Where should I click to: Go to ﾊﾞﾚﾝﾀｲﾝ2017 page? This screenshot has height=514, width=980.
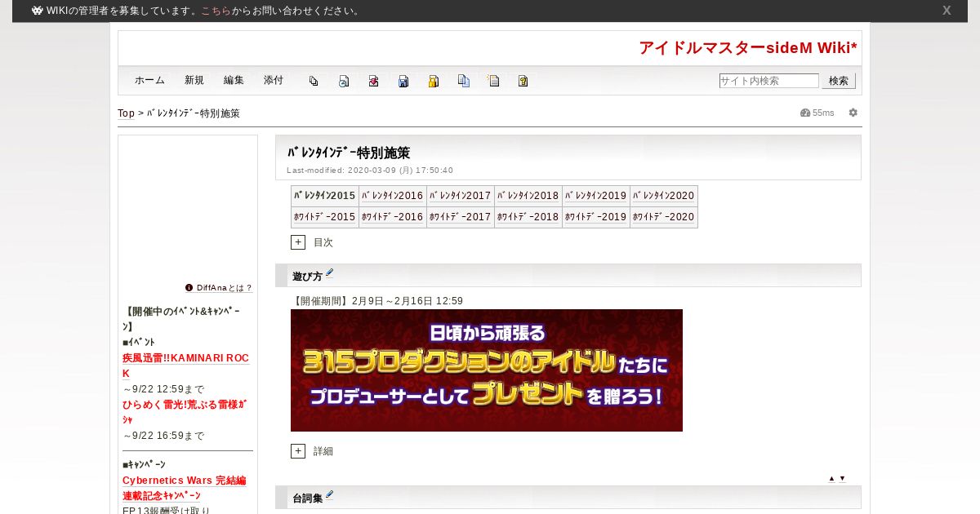pyautogui.click(x=461, y=196)
